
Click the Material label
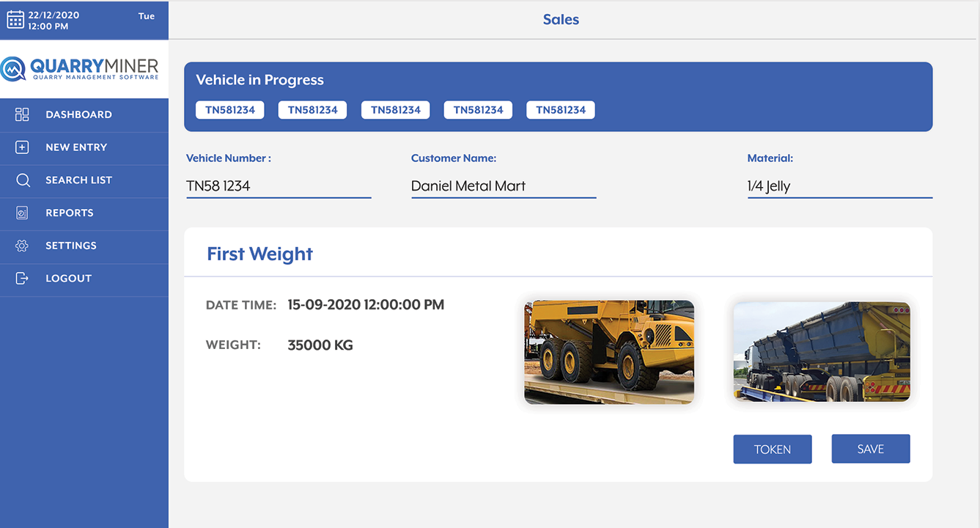770,158
